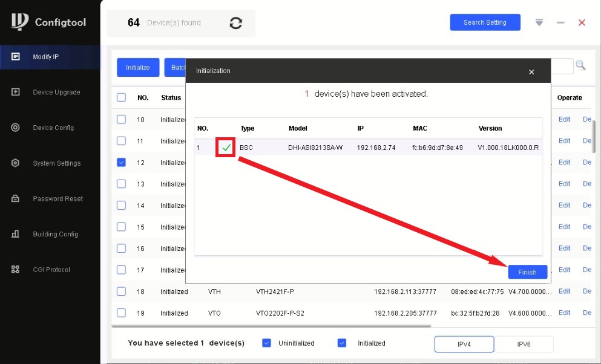Open the CGI Protocol section
The image size is (601, 364).
click(x=51, y=270)
